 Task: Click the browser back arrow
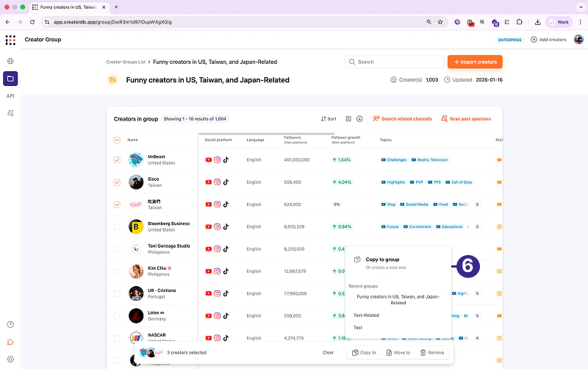(x=7, y=22)
